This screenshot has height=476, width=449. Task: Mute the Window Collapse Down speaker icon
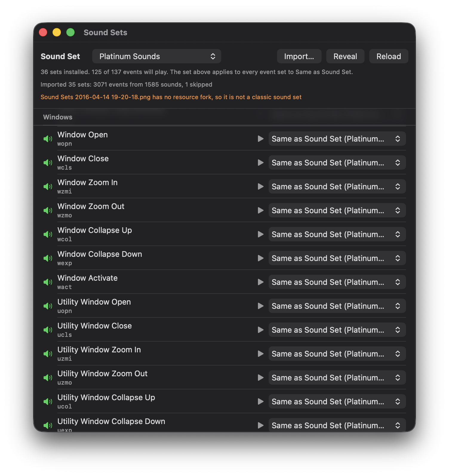point(48,258)
